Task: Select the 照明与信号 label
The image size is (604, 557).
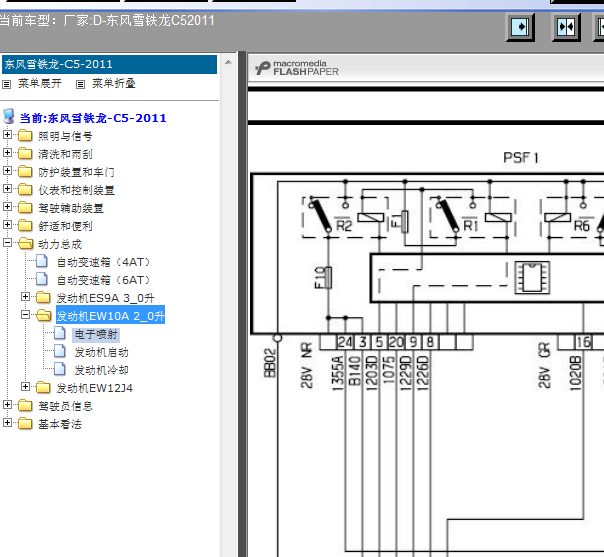Action: [x=65, y=136]
